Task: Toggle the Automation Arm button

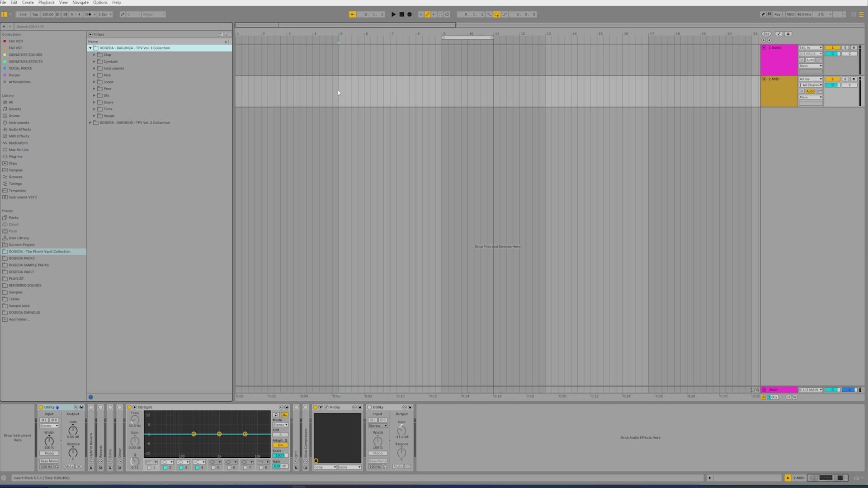Action: click(x=427, y=14)
